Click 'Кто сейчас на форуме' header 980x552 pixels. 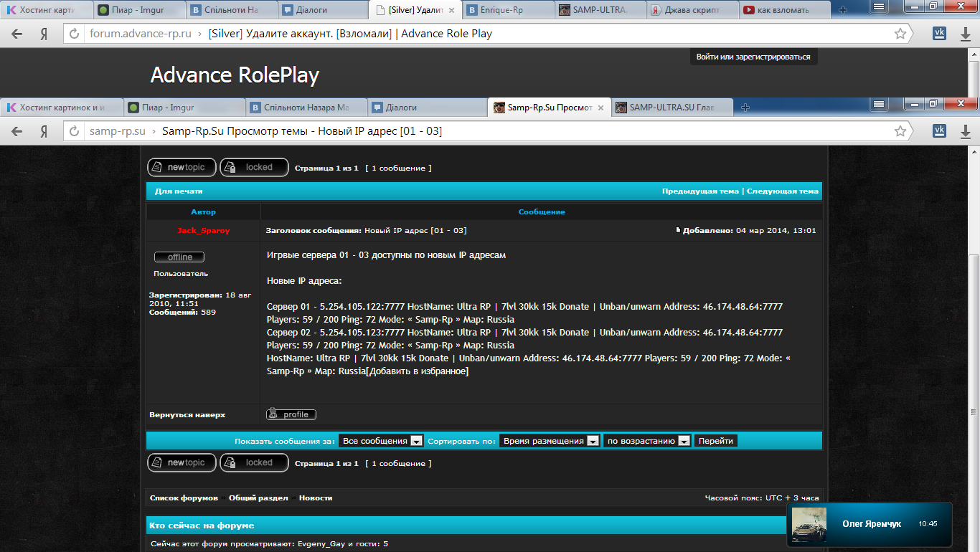(202, 525)
